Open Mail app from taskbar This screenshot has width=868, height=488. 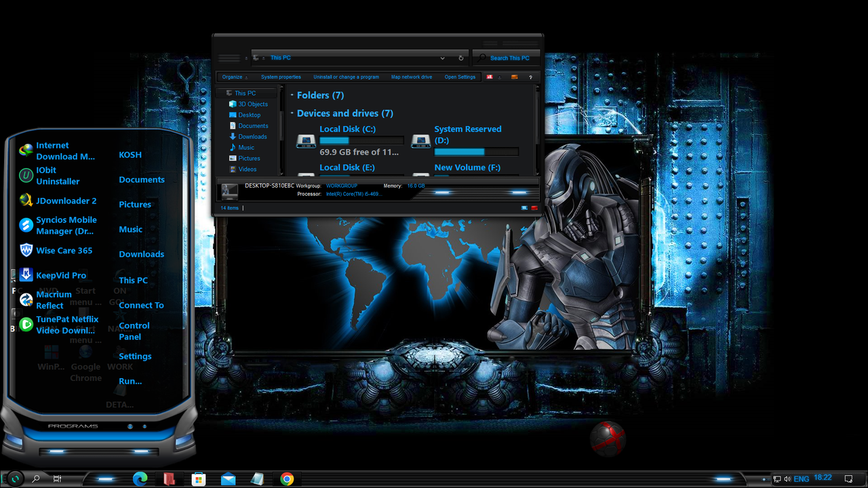229,479
